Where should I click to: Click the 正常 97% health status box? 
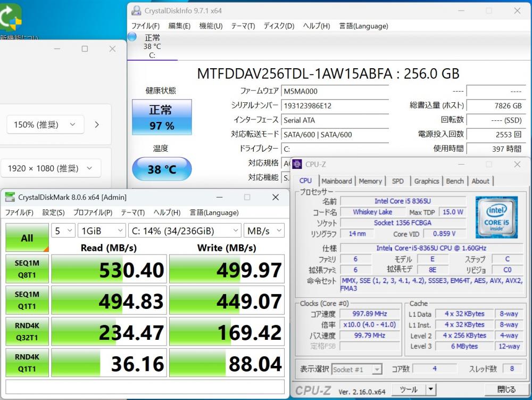click(162, 117)
